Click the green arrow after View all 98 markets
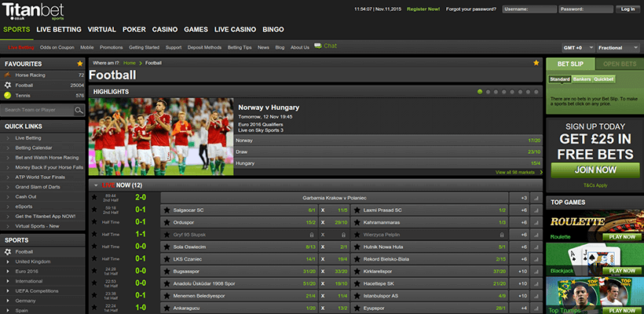The width and height of the screenshot is (644, 314). [x=541, y=173]
